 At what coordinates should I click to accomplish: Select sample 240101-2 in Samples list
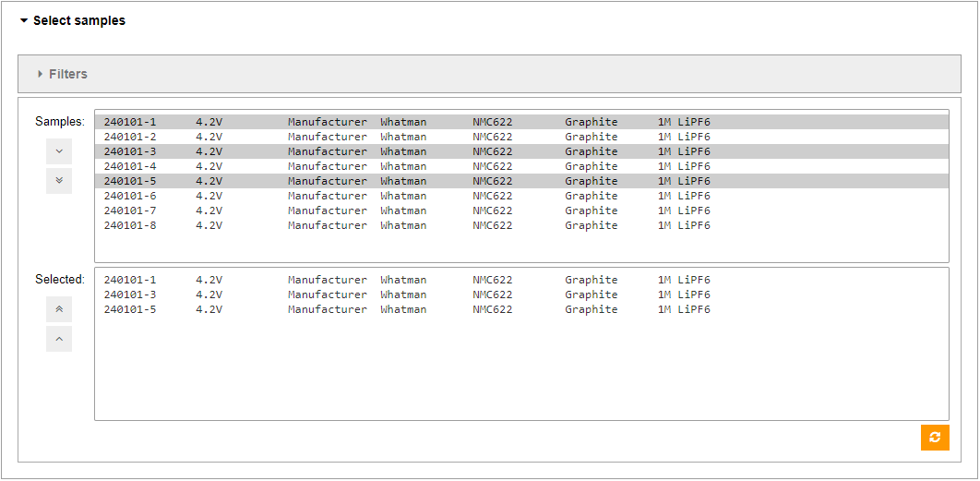point(521,137)
